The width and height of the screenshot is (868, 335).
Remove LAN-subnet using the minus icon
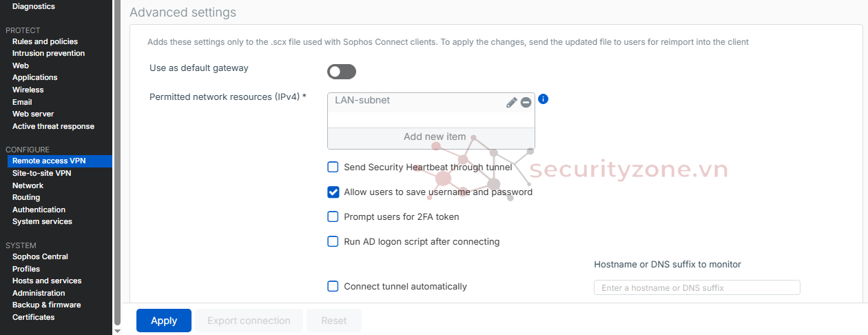point(526,102)
